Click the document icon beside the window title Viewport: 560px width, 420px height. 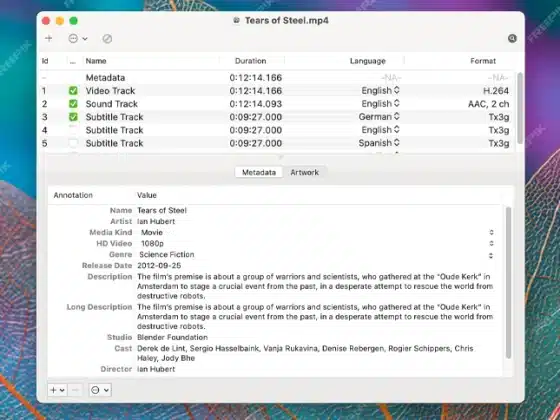coord(236,20)
